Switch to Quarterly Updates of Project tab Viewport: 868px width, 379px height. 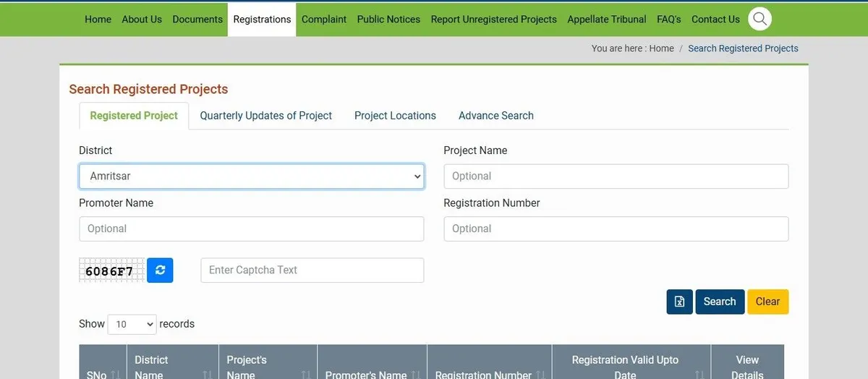pos(265,116)
